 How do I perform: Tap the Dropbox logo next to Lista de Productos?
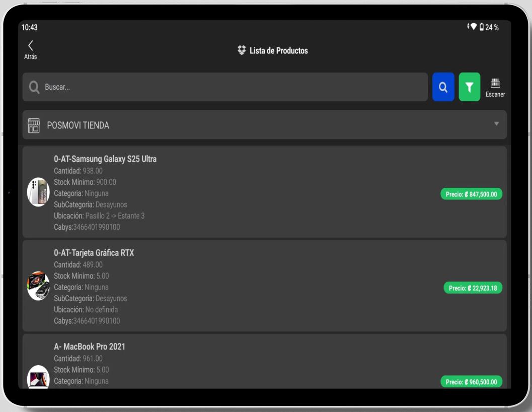click(x=241, y=50)
